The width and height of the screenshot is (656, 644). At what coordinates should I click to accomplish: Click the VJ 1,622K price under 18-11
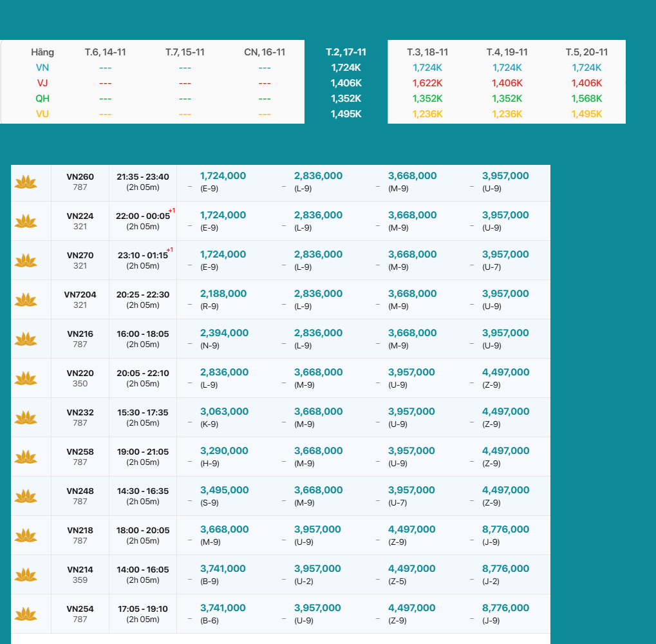click(x=427, y=83)
